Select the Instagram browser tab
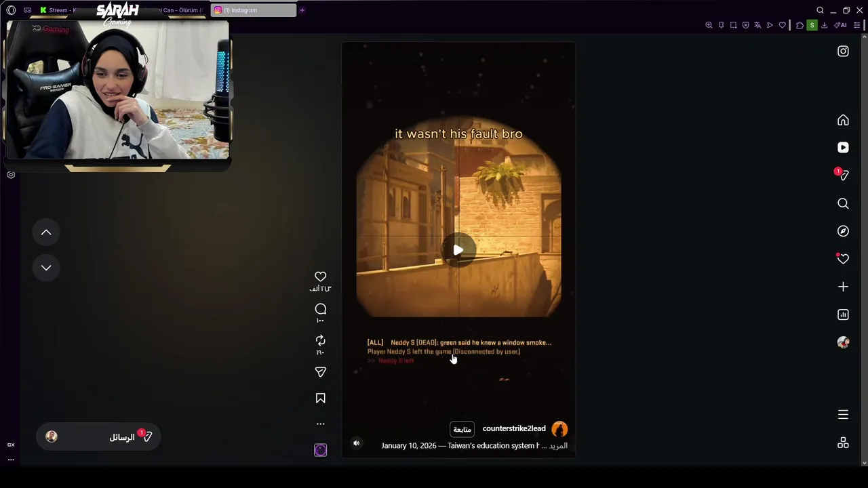 point(254,10)
